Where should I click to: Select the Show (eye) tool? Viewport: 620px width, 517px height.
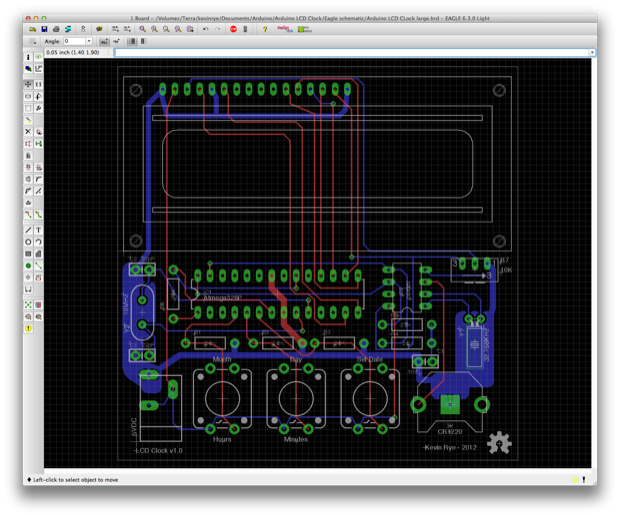pos(38,57)
